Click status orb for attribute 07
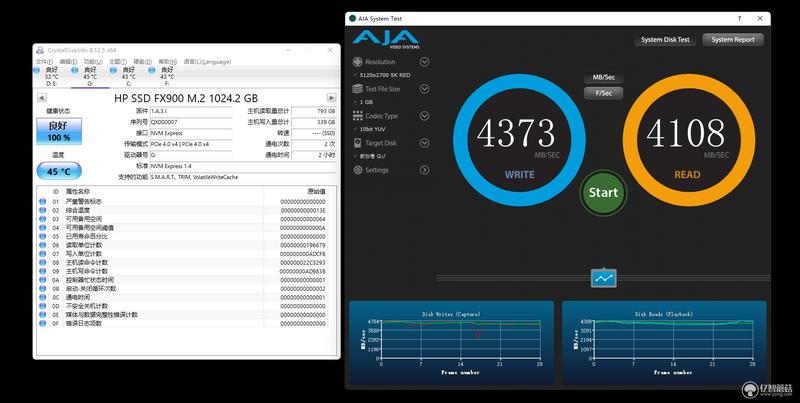The width and height of the screenshot is (800, 403). pos(42,254)
